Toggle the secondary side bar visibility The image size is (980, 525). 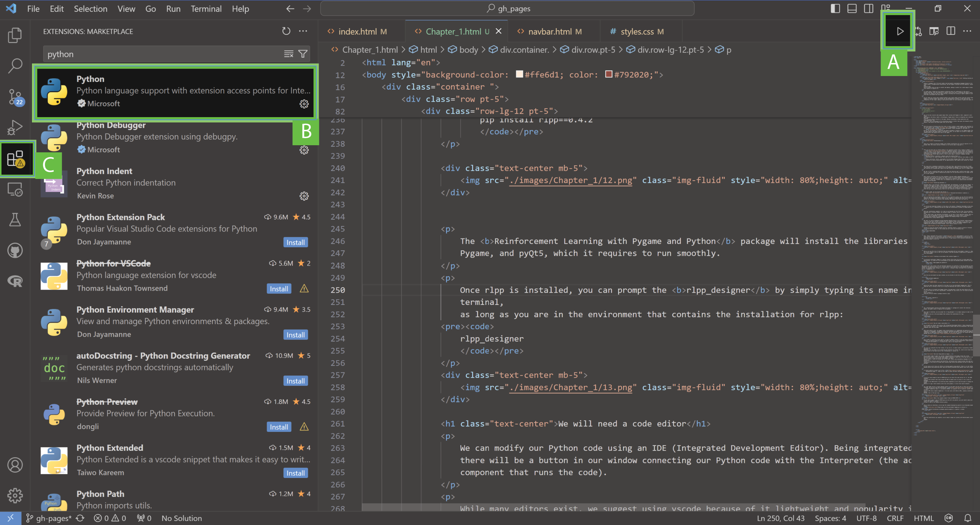(869, 8)
